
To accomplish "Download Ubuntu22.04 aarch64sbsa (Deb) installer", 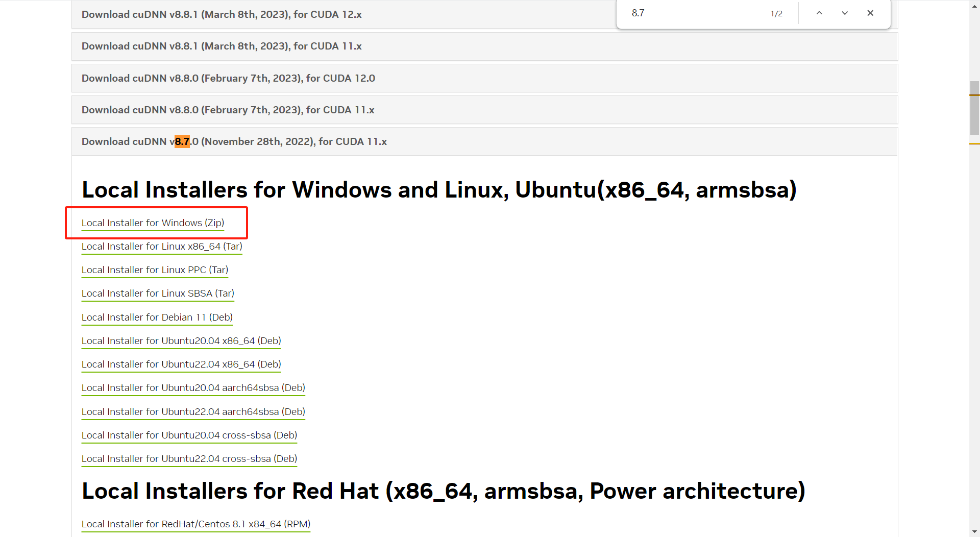I will click(193, 412).
